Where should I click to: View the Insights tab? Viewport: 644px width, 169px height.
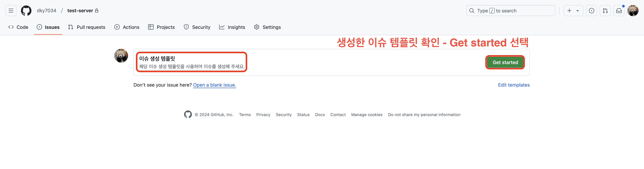pos(232,27)
